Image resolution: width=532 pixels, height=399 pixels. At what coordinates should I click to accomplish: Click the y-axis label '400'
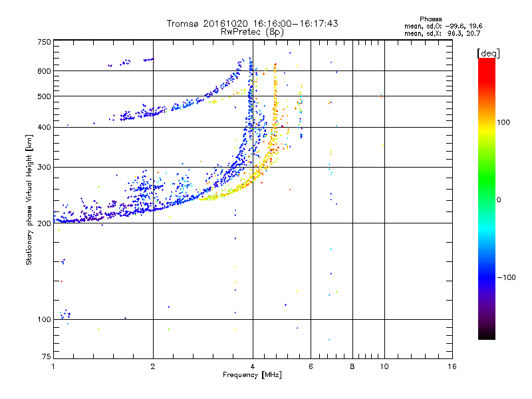tap(44, 127)
